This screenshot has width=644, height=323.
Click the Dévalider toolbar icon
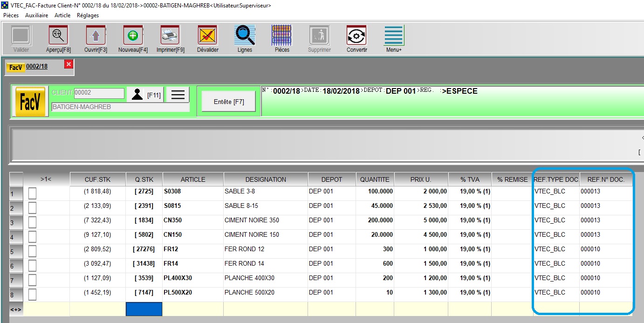coord(207,35)
